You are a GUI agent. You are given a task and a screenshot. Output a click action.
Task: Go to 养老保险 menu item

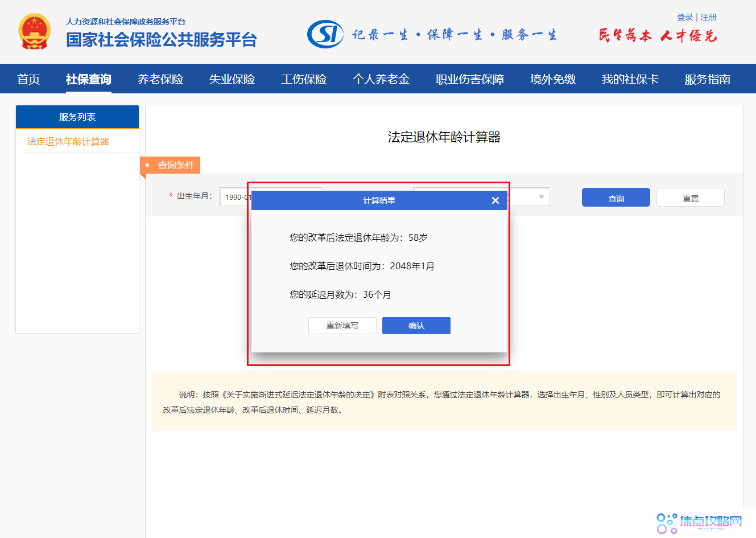coord(160,79)
